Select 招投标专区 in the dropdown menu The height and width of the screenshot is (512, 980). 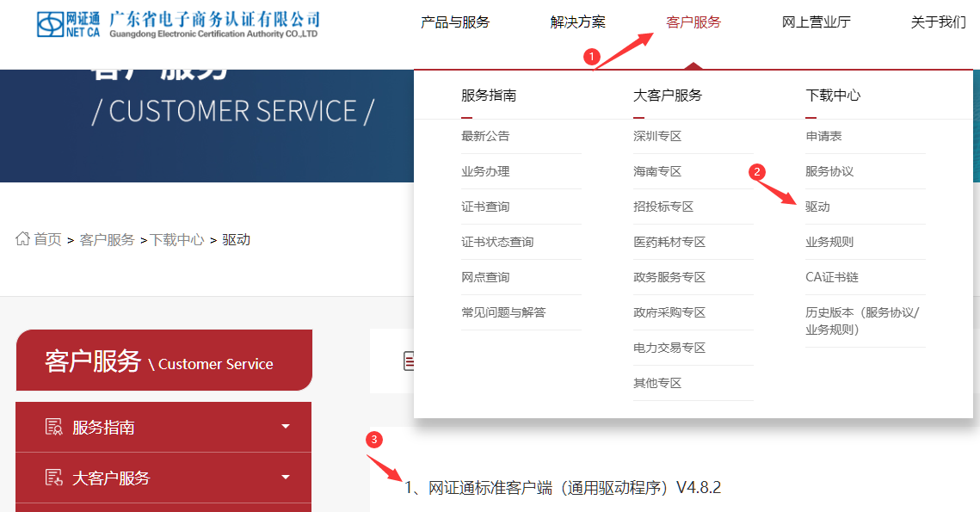tap(663, 207)
